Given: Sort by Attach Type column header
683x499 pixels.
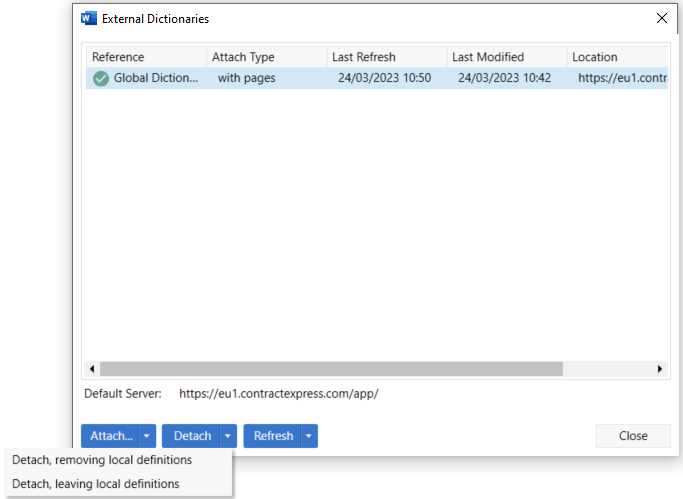Looking at the screenshot, I should (x=267, y=57).
